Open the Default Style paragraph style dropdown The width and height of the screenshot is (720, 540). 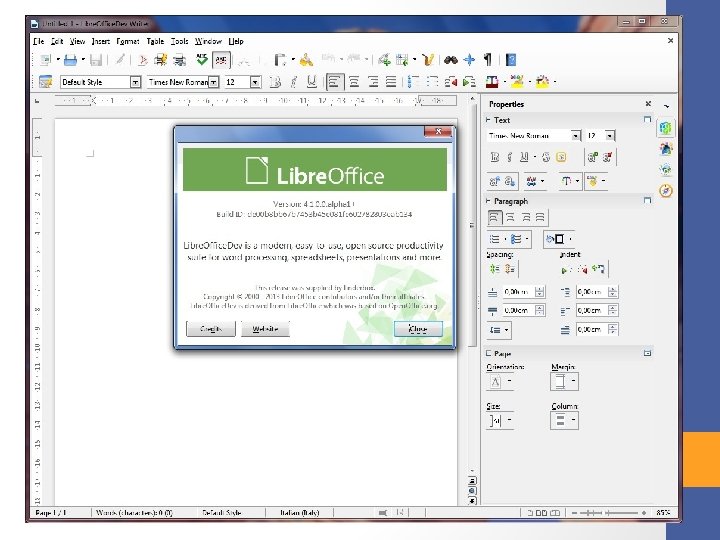[x=135, y=82]
